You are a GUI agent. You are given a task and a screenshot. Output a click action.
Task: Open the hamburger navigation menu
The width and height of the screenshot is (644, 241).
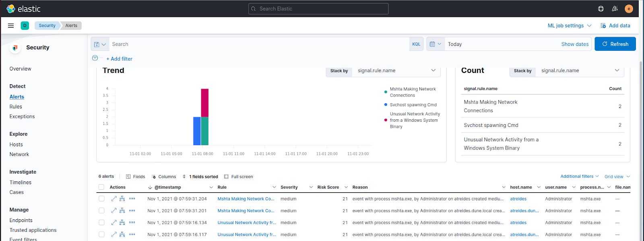11,25
